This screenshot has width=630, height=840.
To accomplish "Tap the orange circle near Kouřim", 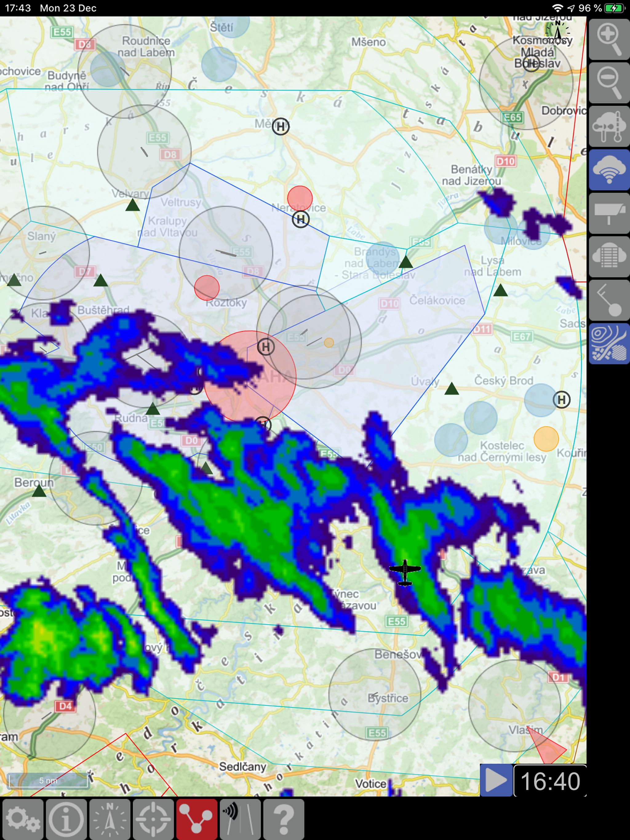I will (x=546, y=439).
